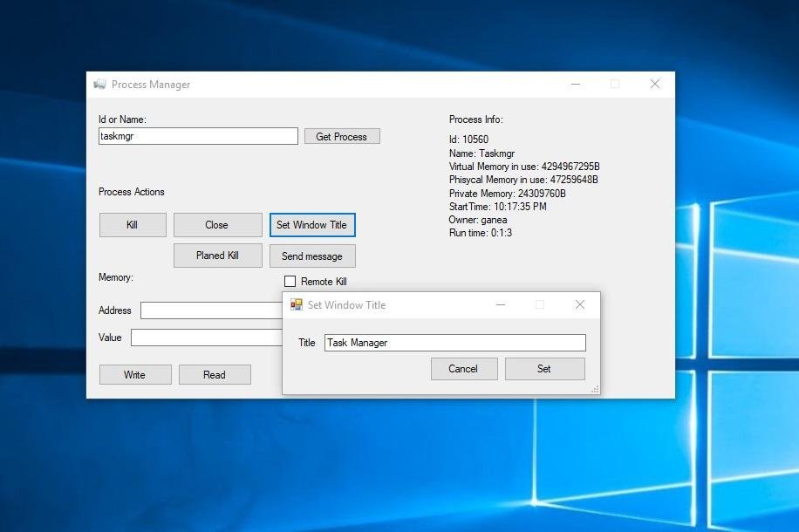Cancel the Set Window Title dialog
The height and width of the screenshot is (532, 799).
464,368
